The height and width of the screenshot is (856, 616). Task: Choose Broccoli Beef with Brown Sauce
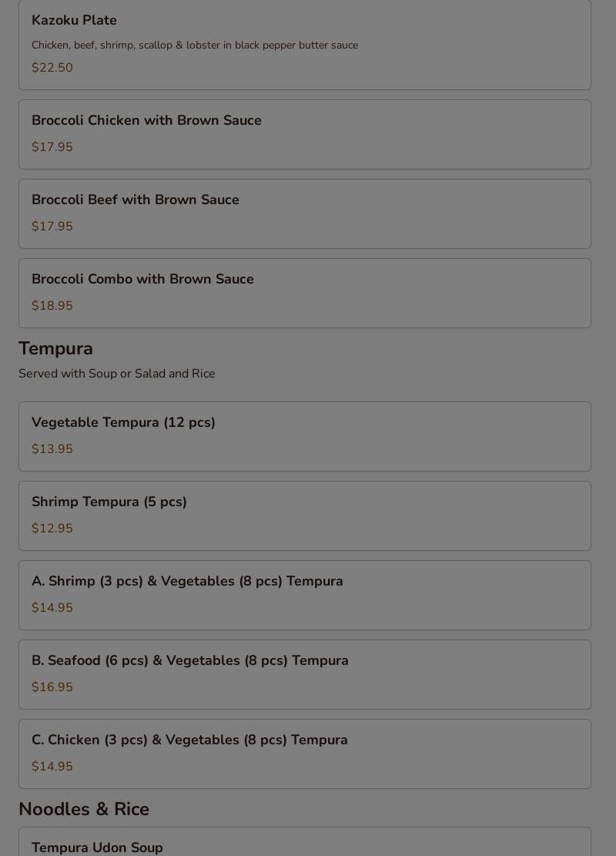coord(304,214)
